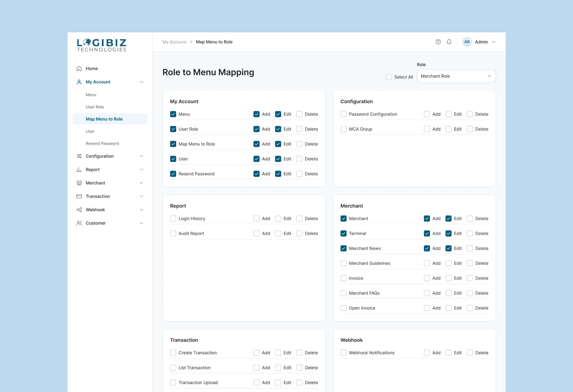Uncheck Add permission for User Role

coord(256,129)
